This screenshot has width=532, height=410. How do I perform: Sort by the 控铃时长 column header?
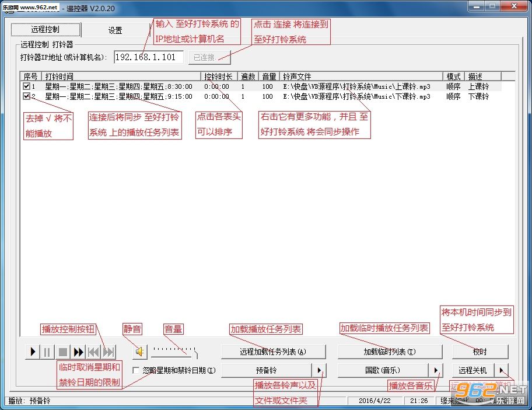[x=219, y=77]
